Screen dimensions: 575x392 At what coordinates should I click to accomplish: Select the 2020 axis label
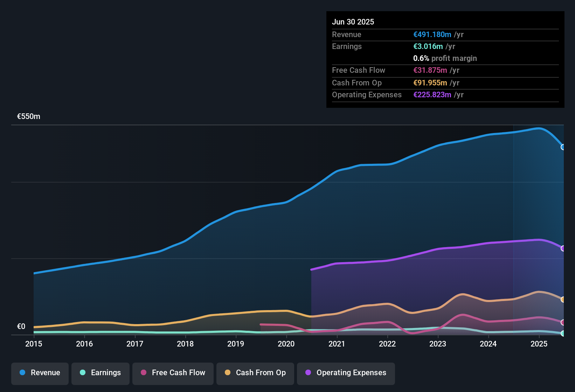286,344
